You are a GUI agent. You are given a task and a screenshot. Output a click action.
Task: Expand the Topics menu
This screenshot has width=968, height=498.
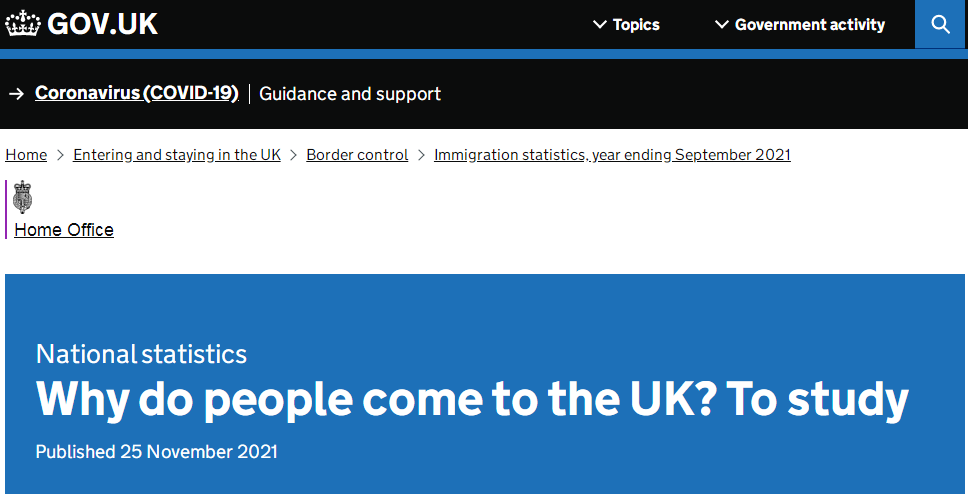(x=626, y=25)
